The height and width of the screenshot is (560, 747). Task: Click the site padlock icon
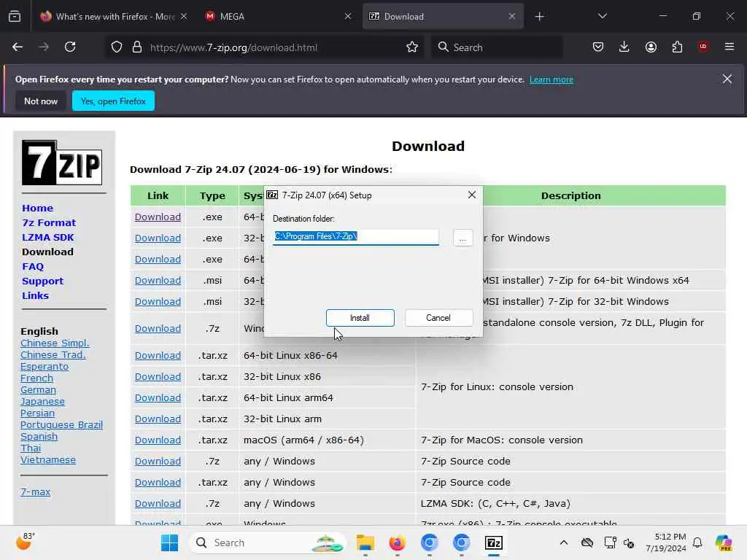click(137, 47)
